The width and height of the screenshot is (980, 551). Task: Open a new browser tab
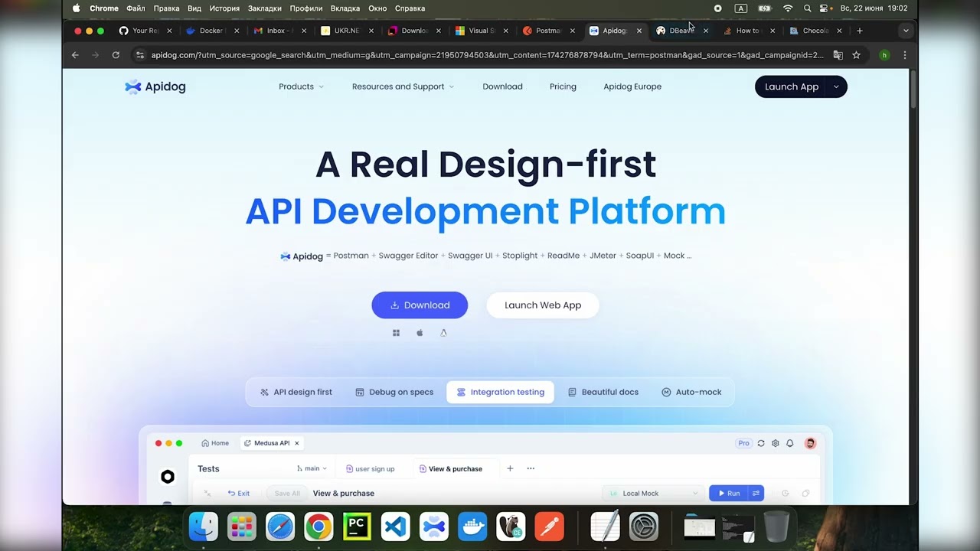click(x=860, y=31)
